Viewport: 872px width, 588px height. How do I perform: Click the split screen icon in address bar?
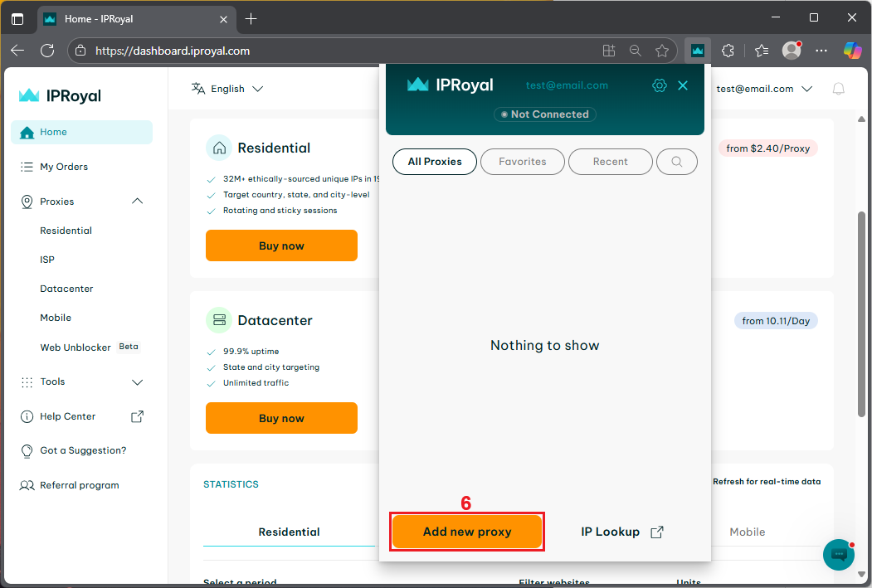(x=609, y=51)
